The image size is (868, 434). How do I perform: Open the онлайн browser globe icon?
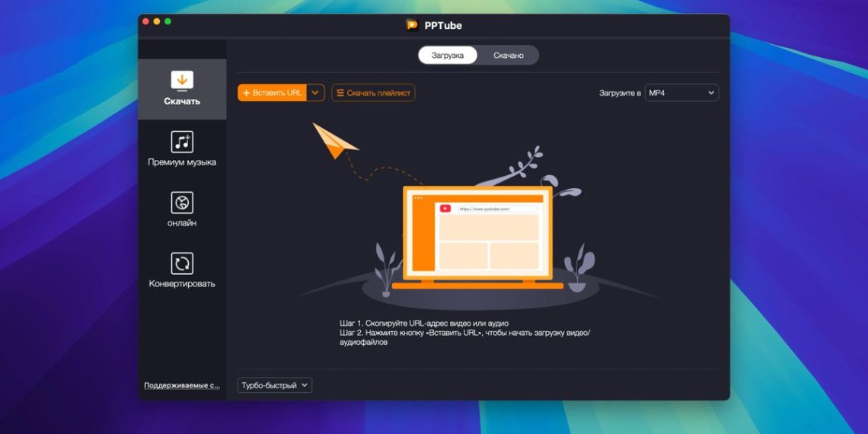tap(182, 203)
